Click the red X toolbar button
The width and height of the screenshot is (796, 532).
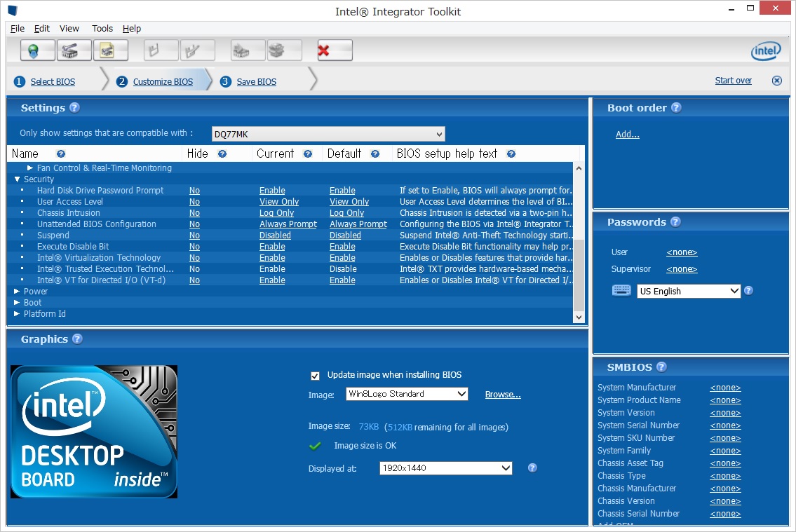click(335, 50)
